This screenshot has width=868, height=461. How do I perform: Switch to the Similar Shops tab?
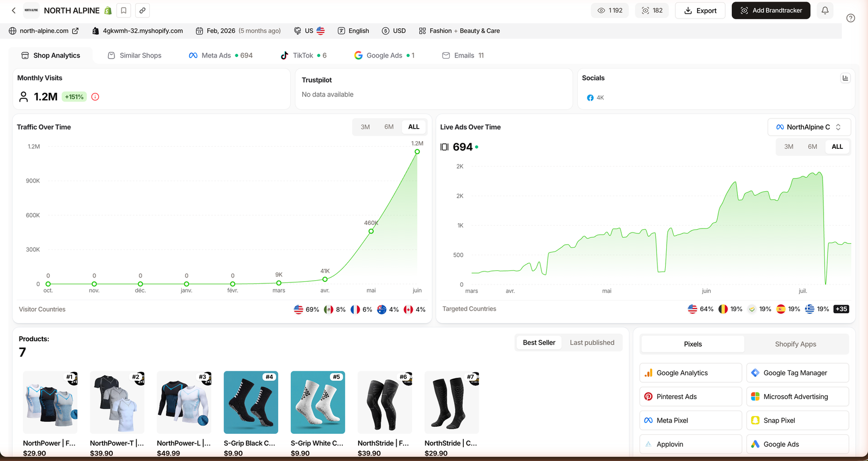coord(135,55)
